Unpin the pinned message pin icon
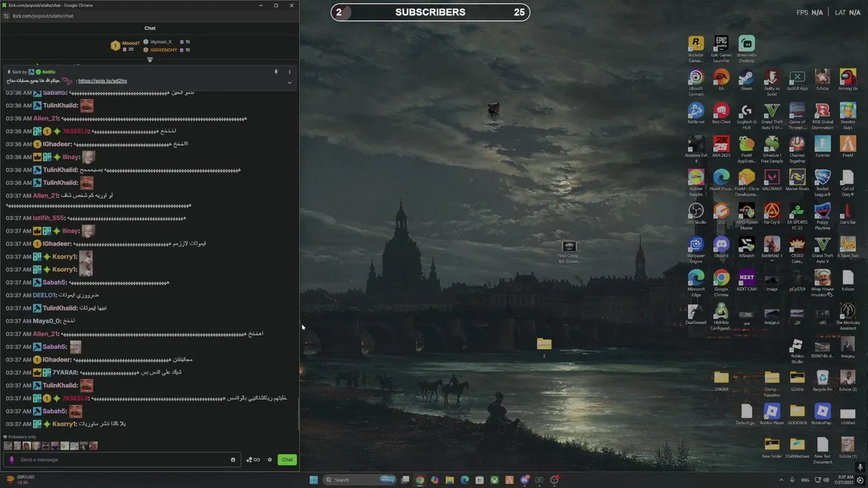868x488 pixels. click(x=276, y=72)
